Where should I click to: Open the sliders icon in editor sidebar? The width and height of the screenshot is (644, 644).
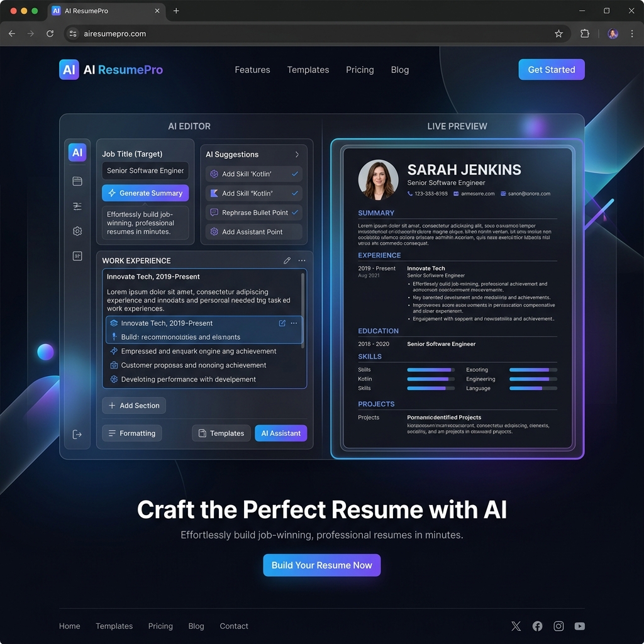(x=77, y=206)
